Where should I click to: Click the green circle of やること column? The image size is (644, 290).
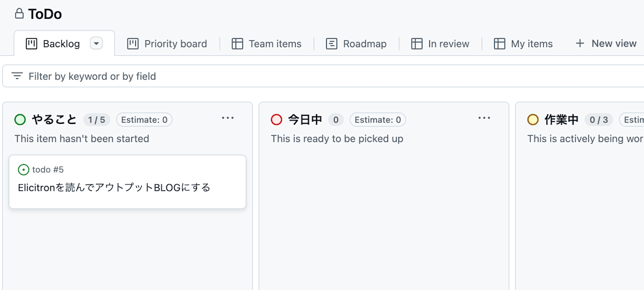click(20, 120)
